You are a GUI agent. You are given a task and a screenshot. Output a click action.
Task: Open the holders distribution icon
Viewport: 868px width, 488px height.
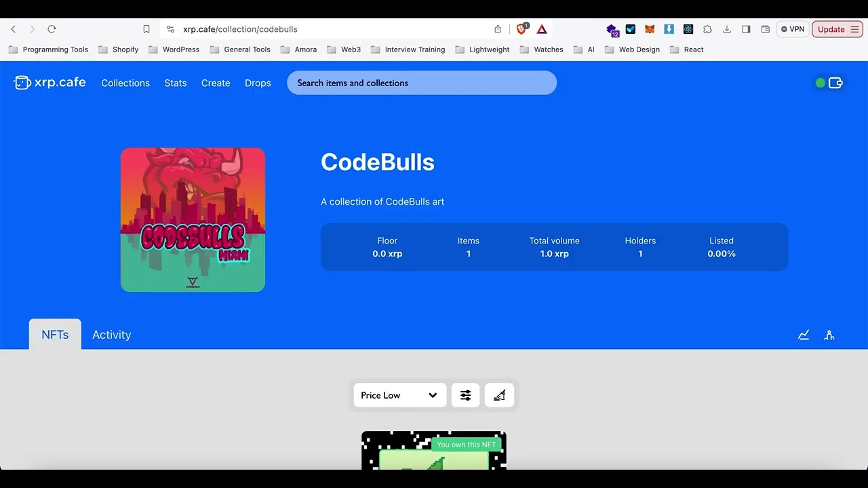[x=829, y=335]
